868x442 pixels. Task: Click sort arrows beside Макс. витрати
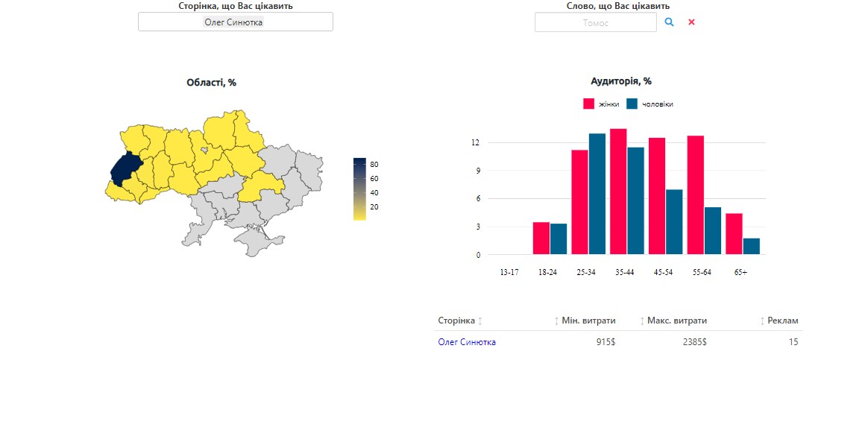pos(642,321)
